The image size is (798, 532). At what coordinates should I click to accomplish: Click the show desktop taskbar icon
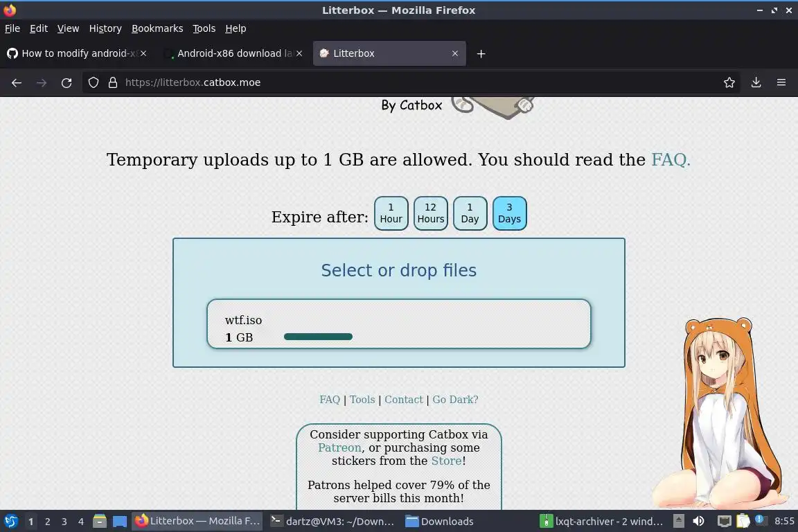click(120, 522)
